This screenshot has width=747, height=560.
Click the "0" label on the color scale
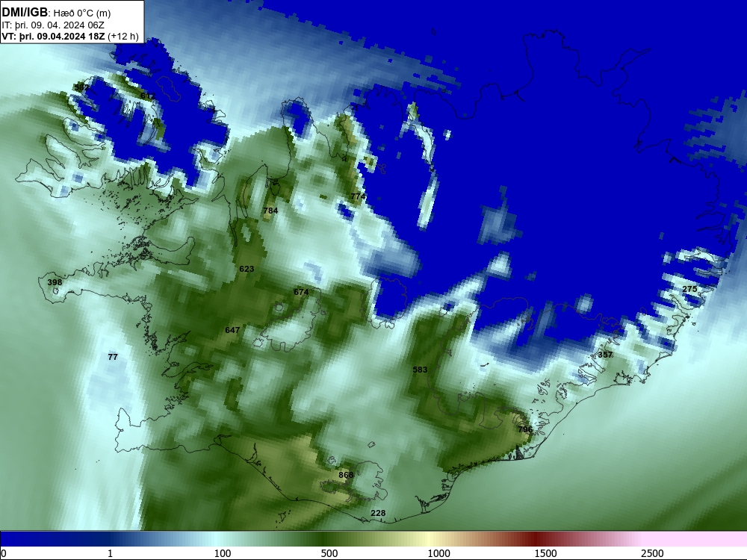pyautogui.click(x=4, y=553)
